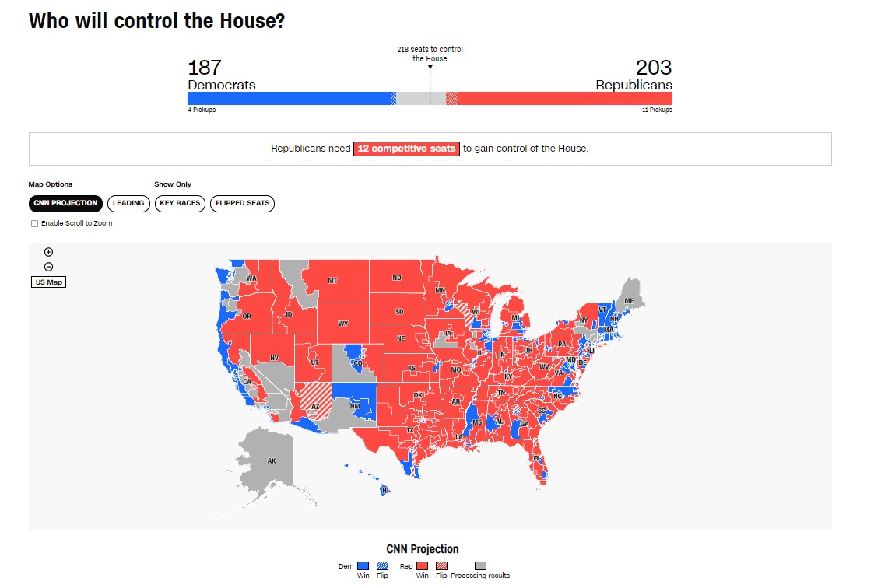Click the gray Processing results legend swatch
874x588 pixels.
click(x=480, y=566)
